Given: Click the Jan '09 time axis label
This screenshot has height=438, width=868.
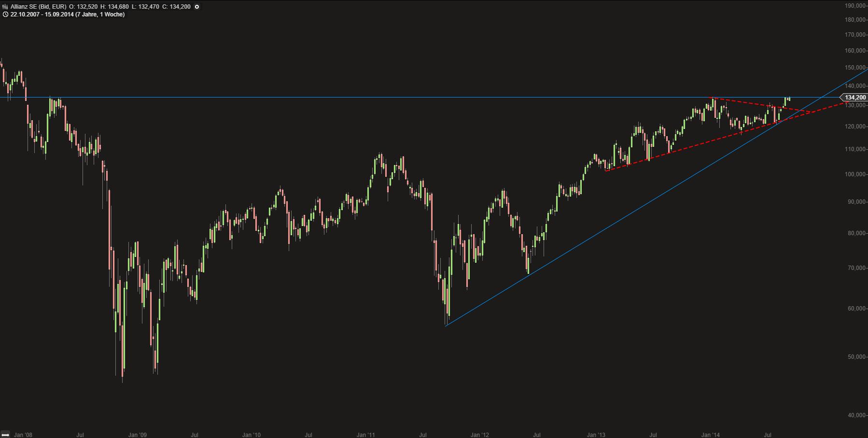Looking at the screenshot, I should [137, 435].
